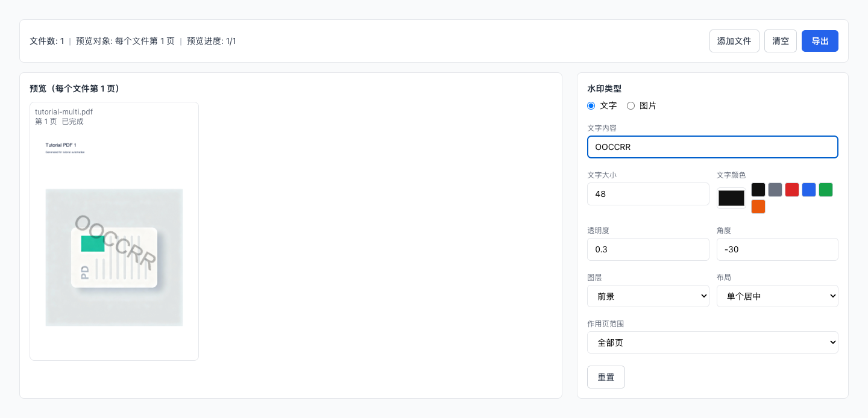This screenshot has height=418, width=868.
Task: Select the orange text color swatch
Action: pyautogui.click(x=758, y=206)
